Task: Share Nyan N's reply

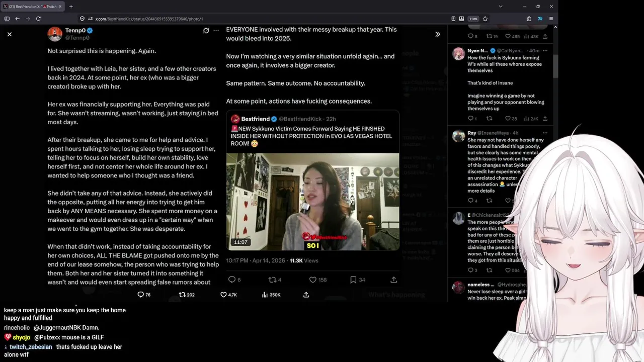Action: (x=545, y=119)
